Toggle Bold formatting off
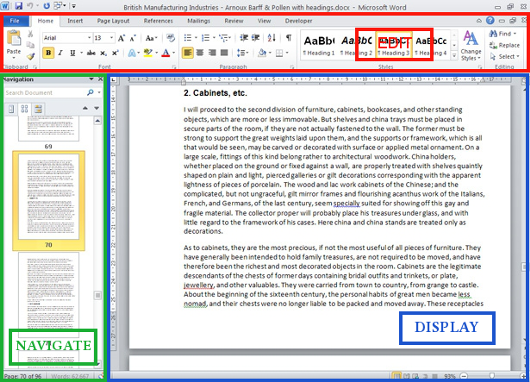Screen dimensions: 530x382 pyautogui.click(x=48, y=53)
